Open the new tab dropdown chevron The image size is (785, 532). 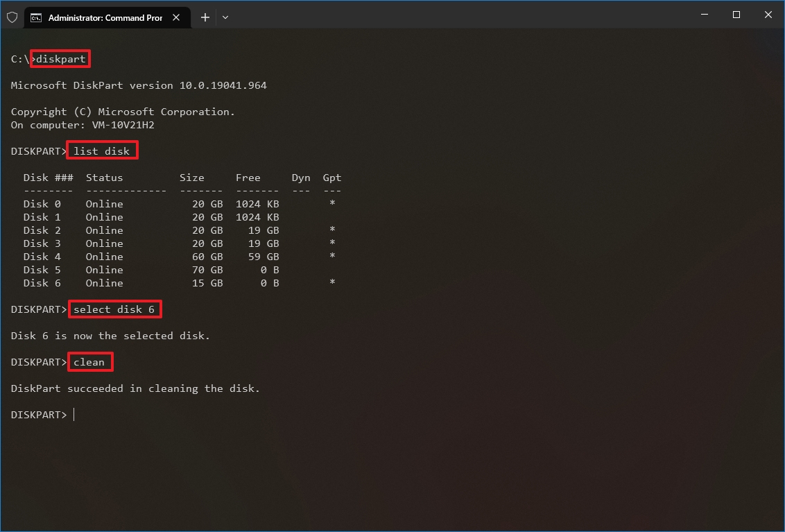(x=224, y=17)
